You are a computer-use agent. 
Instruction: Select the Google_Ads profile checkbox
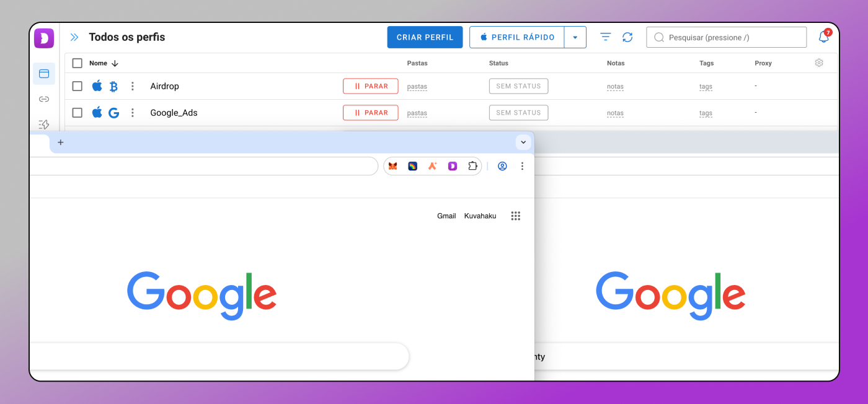(x=77, y=113)
